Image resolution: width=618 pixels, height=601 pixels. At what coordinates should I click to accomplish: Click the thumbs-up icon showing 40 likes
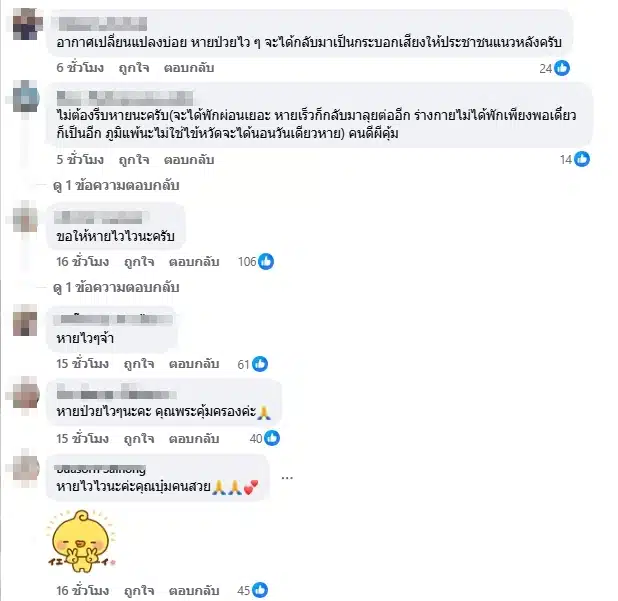tap(272, 438)
